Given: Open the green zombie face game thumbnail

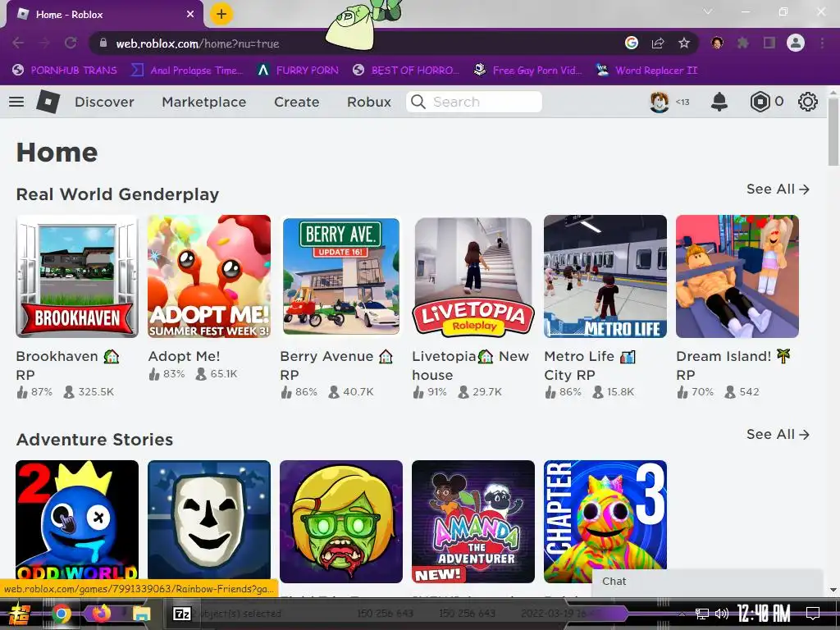Looking at the screenshot, I should (x=340, y=521).
